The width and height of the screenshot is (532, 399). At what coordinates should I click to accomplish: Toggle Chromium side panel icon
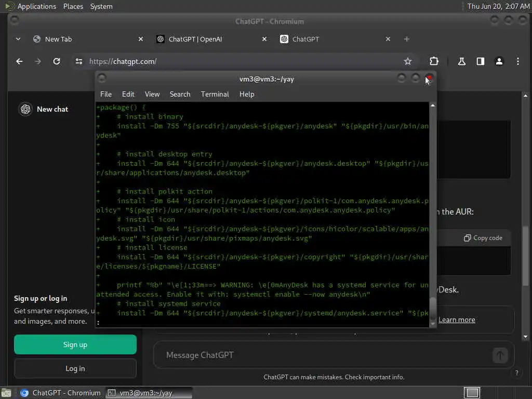(481, 61)
